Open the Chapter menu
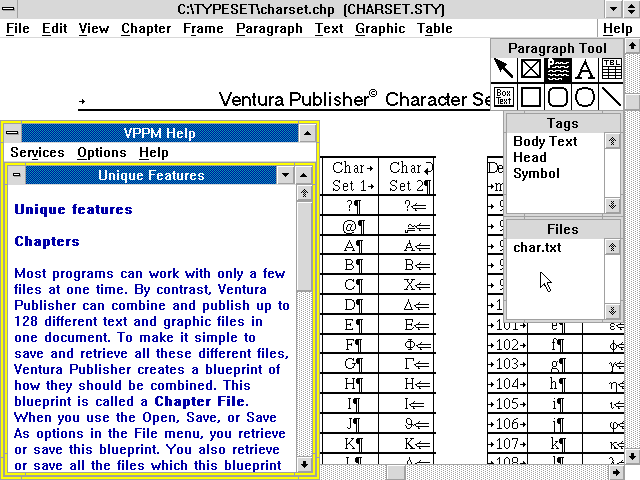This screenshot has width=640, height=480. [146, 29]
